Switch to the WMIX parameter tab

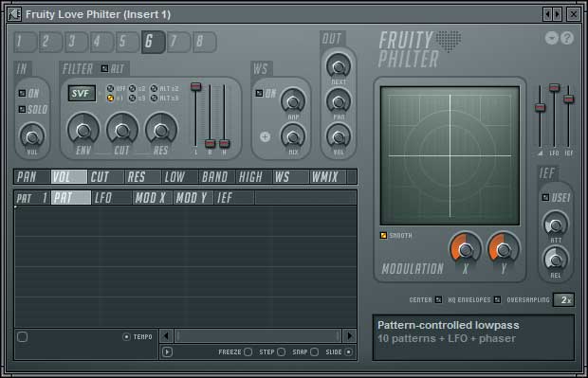click(x=328, y=177)
